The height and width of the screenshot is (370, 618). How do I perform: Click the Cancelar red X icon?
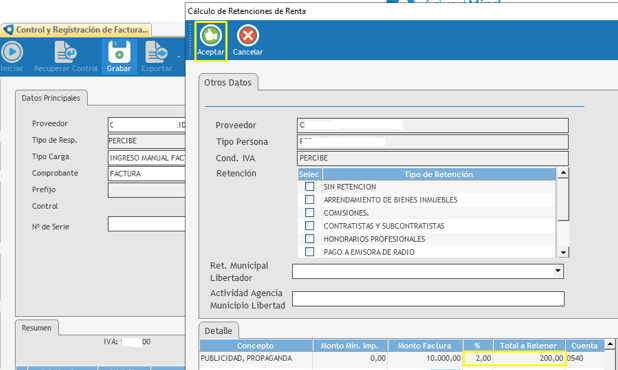coord(248,36)
